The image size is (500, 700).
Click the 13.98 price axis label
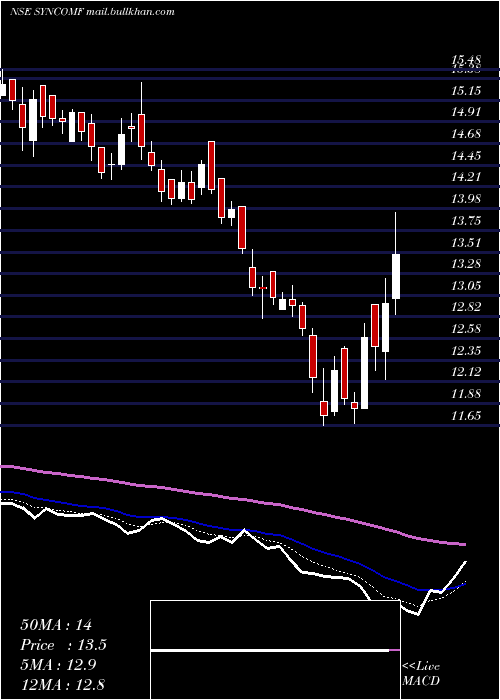point(466,199)
